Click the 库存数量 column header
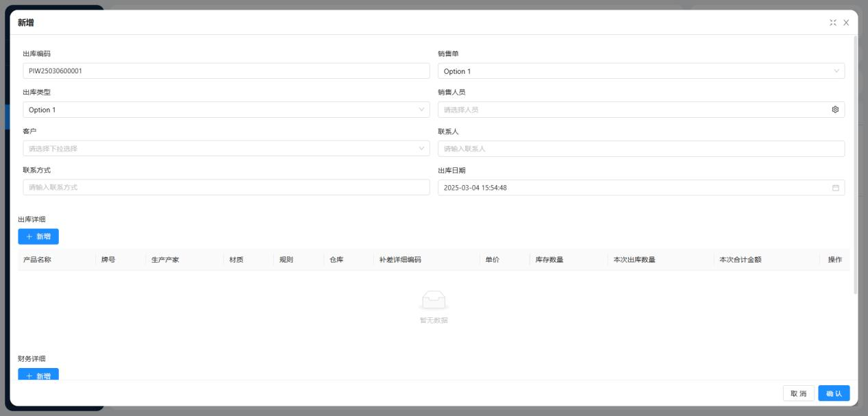The image size is (868, 416). [x=569, y=260]
